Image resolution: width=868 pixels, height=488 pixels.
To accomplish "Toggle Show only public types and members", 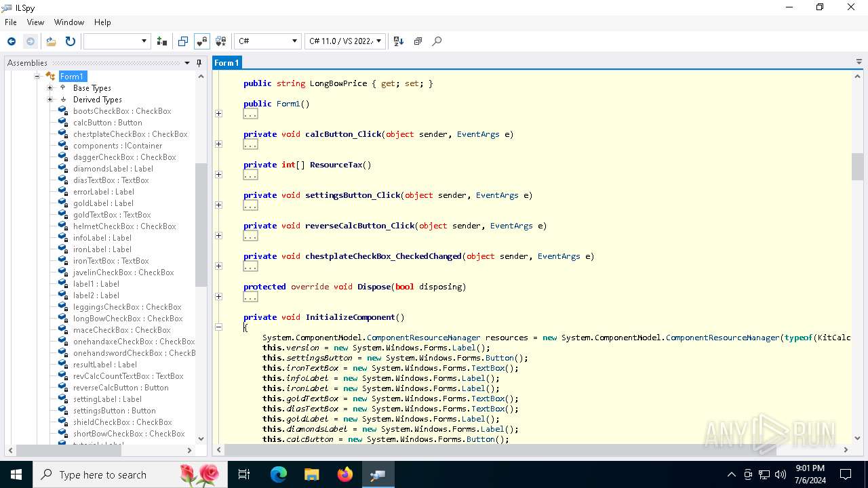I will tap(182, 41).
